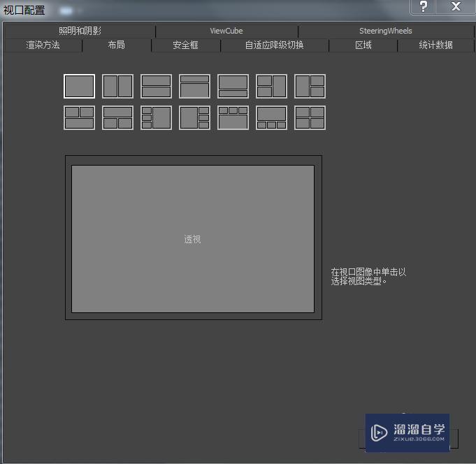
Task: Switch to the 渲染方法 tab
Action: pos(43,45)
